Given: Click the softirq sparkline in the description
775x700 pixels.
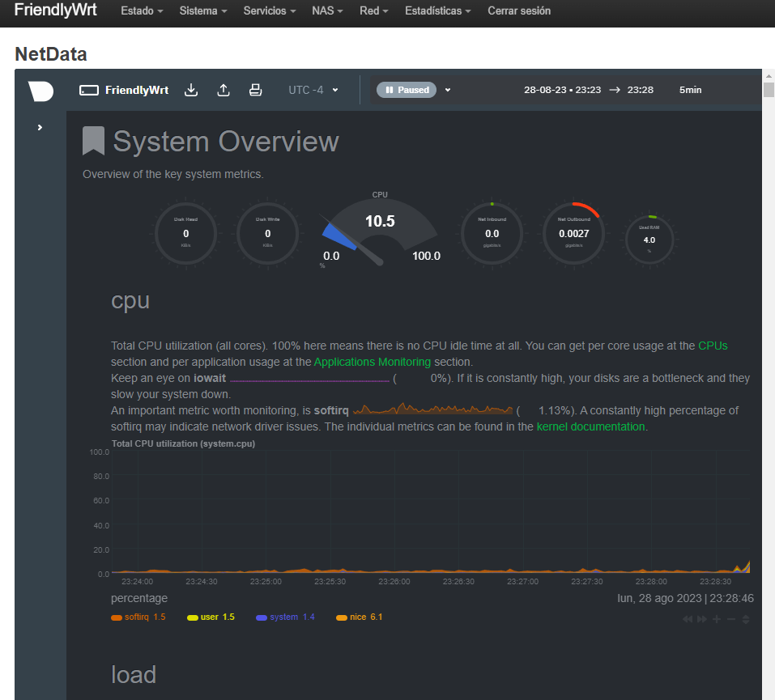Looking at the screenshot, I should [x=433, y=410].
